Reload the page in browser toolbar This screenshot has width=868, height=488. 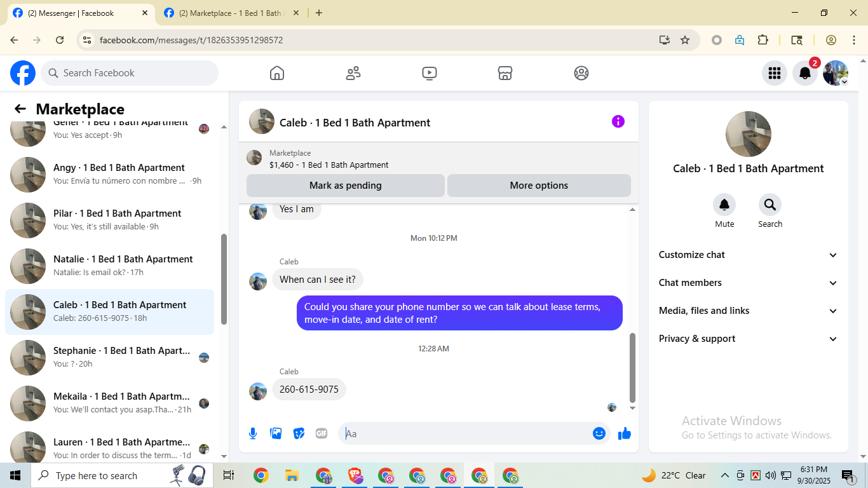pyautogui.click(x=60, y=40)
